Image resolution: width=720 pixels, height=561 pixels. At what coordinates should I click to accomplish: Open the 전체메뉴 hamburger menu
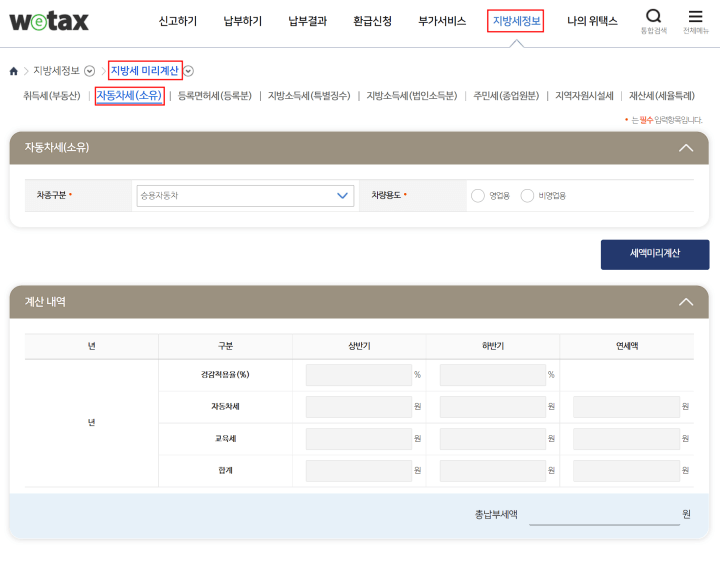[x=695, y=21]
